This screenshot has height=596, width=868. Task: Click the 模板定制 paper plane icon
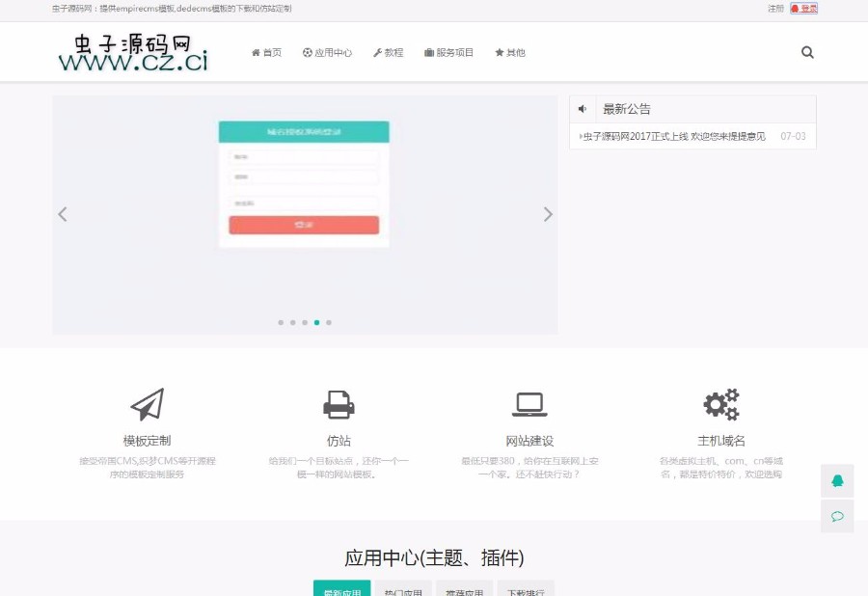[147, 404]
